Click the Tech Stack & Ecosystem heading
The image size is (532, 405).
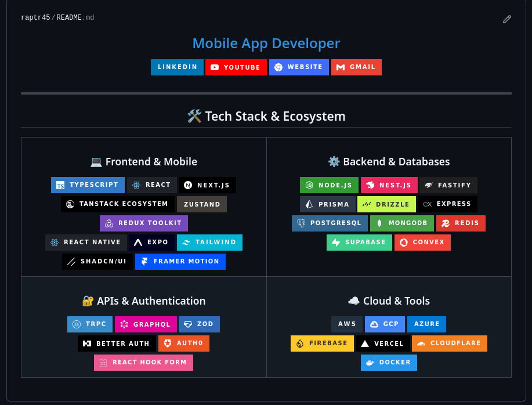point(266,117)
